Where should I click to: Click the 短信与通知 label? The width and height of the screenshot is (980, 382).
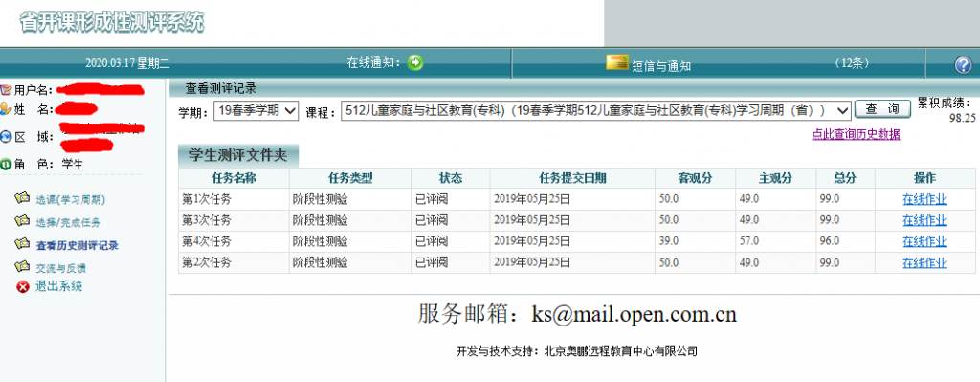[661, 65]
